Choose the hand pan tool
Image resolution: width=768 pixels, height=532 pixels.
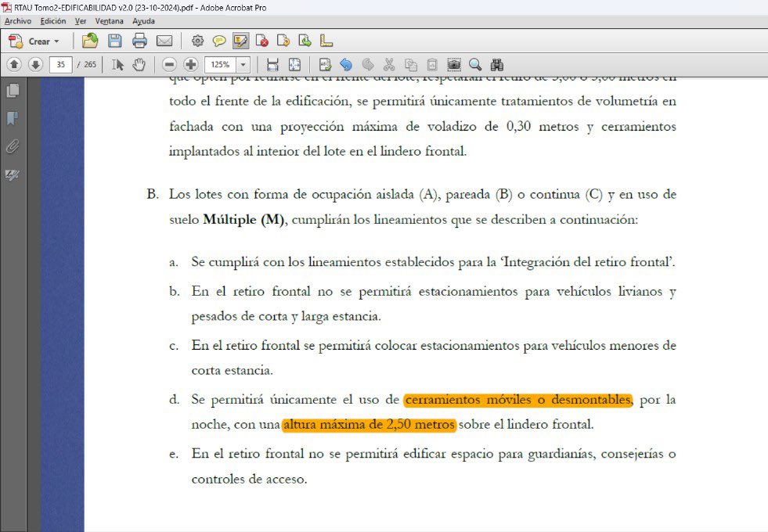pyautogui.click(x=139, y=65)
